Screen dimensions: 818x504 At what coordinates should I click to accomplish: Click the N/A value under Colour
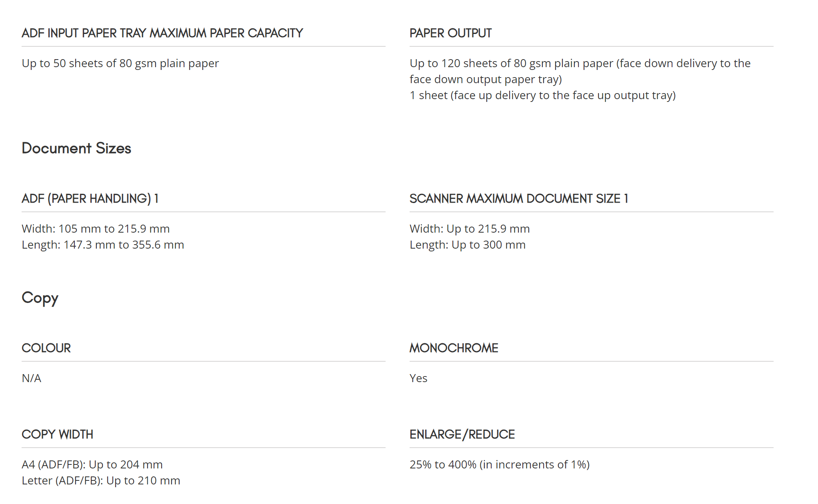(x=32, y=378)
